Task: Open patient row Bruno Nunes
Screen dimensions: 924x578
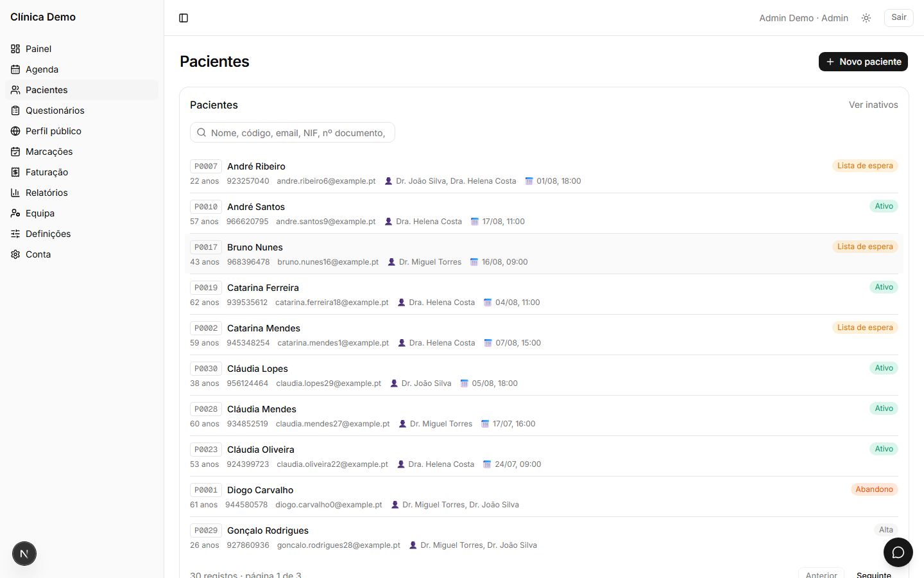Action: click(544, 254)
